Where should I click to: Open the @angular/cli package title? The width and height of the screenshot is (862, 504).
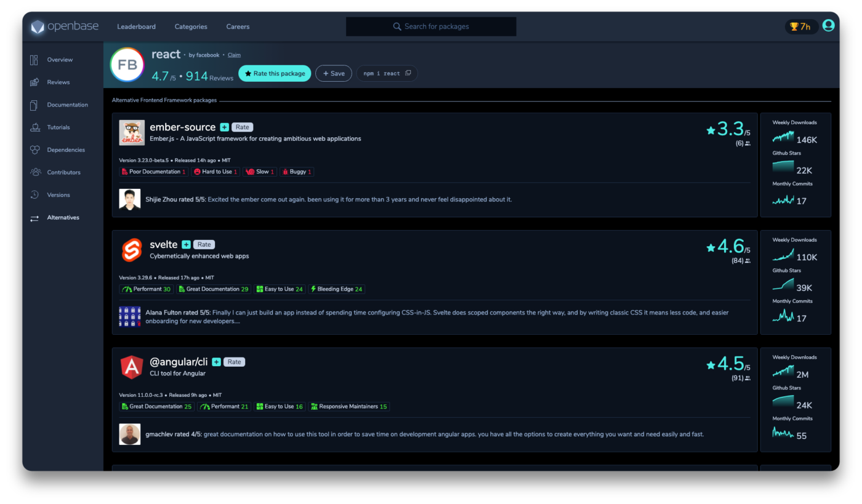(179, 362)
